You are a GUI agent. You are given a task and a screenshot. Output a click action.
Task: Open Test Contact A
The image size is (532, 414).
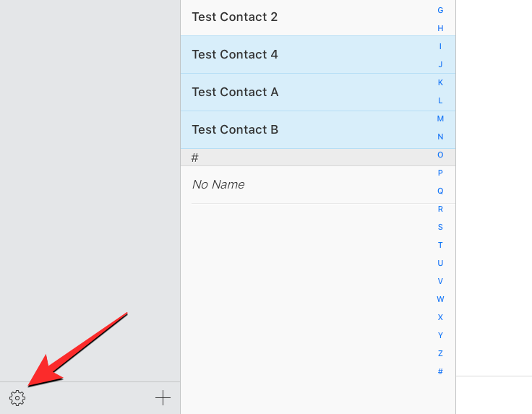click(234, 92)
